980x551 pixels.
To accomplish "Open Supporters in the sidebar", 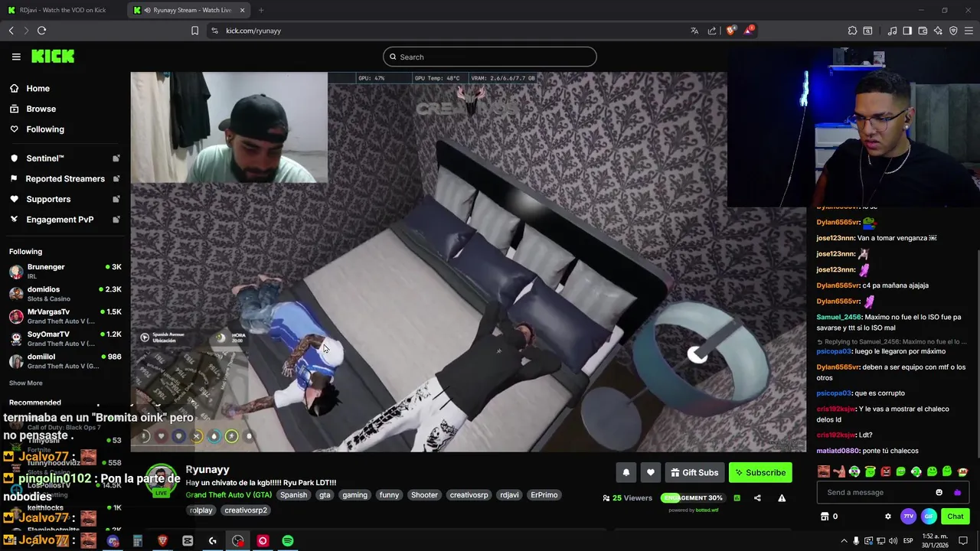I will click(48, 199).
